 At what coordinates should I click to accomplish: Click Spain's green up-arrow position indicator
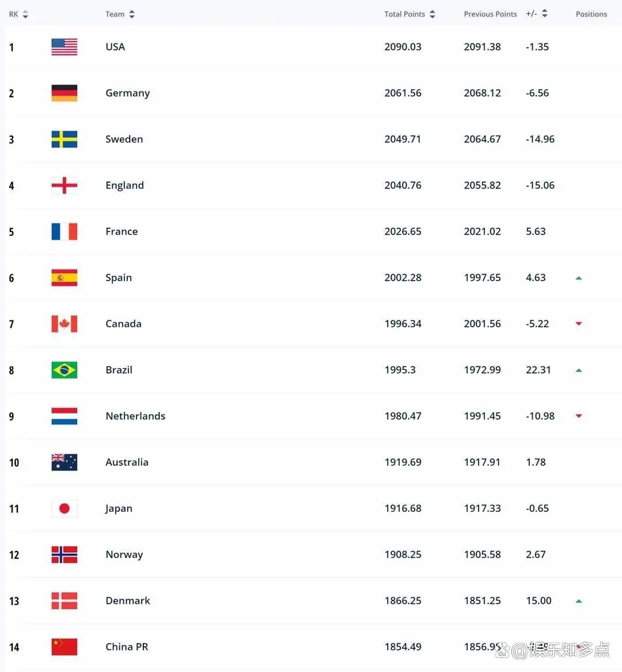[x=579, y=278]
